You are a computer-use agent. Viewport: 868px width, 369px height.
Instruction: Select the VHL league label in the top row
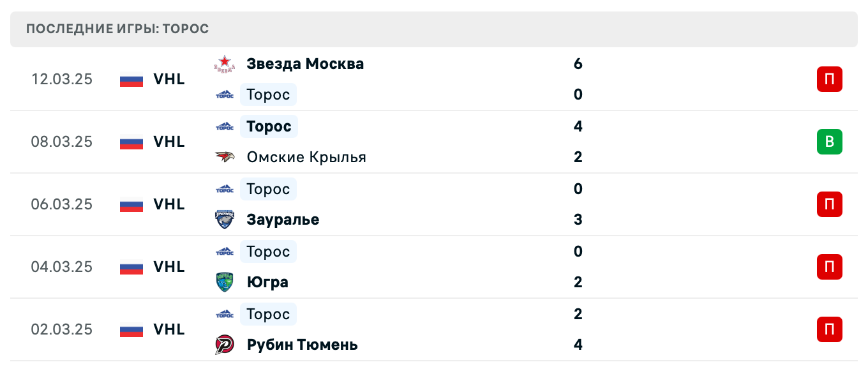[168, 79]
